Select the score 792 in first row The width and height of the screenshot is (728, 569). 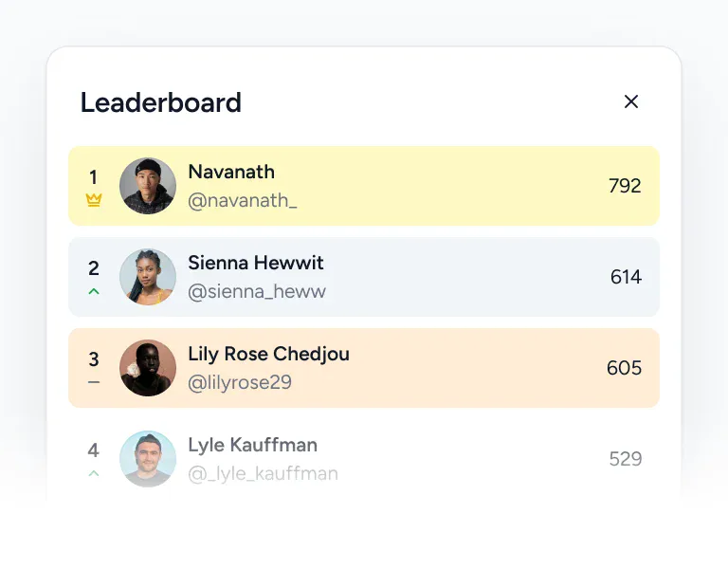click(x=625, y=186)
